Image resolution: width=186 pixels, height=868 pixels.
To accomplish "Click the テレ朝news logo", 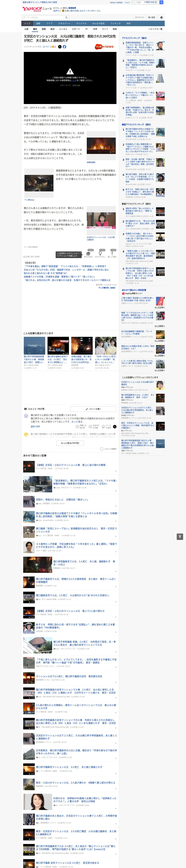I will [x=104, y=47].
